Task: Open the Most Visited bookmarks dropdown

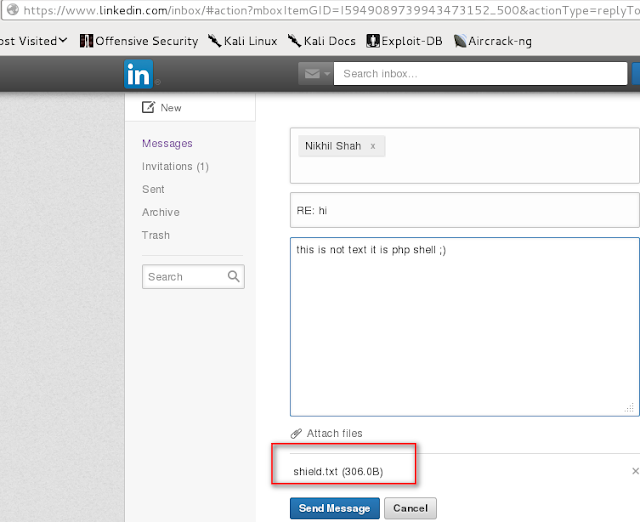Action: pyautogui.click(x=33, y=41)
